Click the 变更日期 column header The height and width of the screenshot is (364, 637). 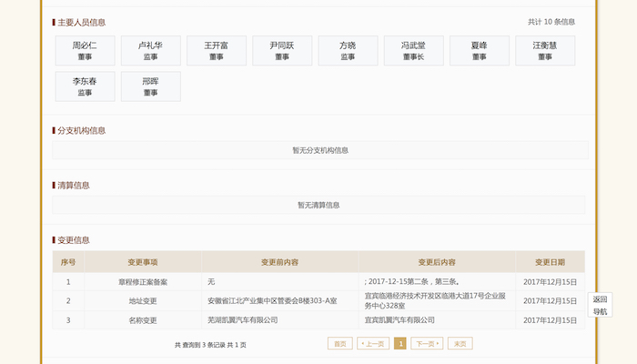[x=550, y=262]
